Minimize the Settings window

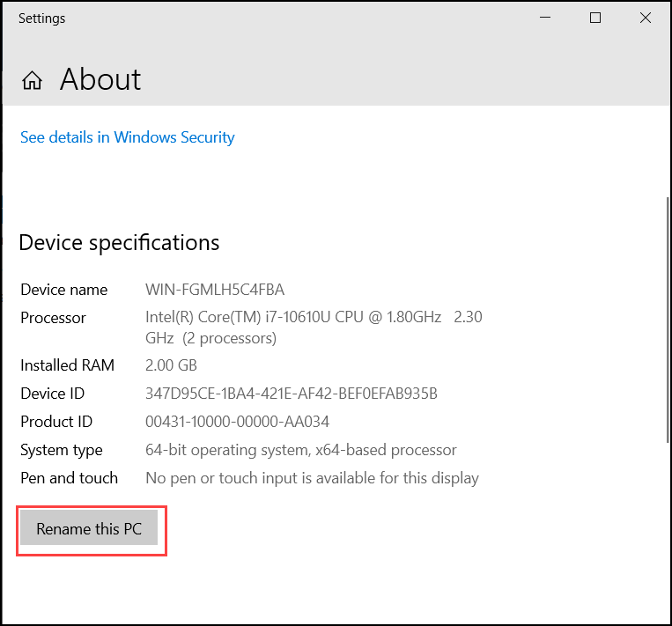pyautogui.click(x=545, y=18)
